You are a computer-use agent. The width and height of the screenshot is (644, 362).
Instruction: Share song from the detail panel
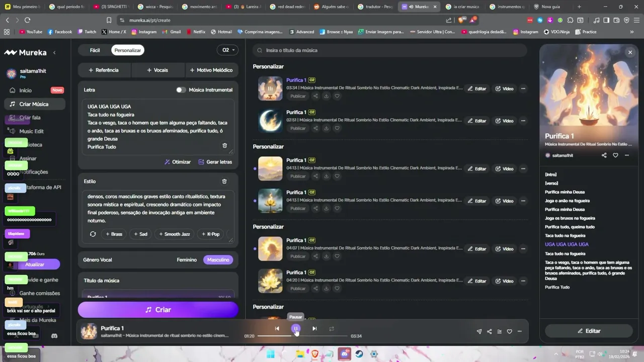(604, 155)
